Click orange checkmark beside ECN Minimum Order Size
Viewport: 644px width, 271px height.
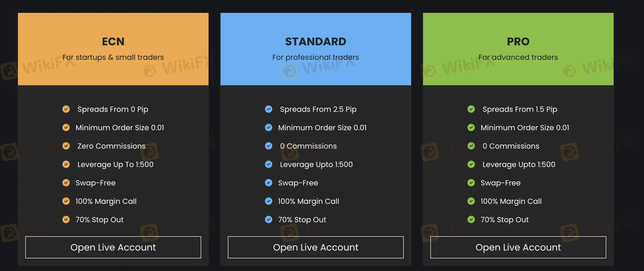(x=66, y=128)
